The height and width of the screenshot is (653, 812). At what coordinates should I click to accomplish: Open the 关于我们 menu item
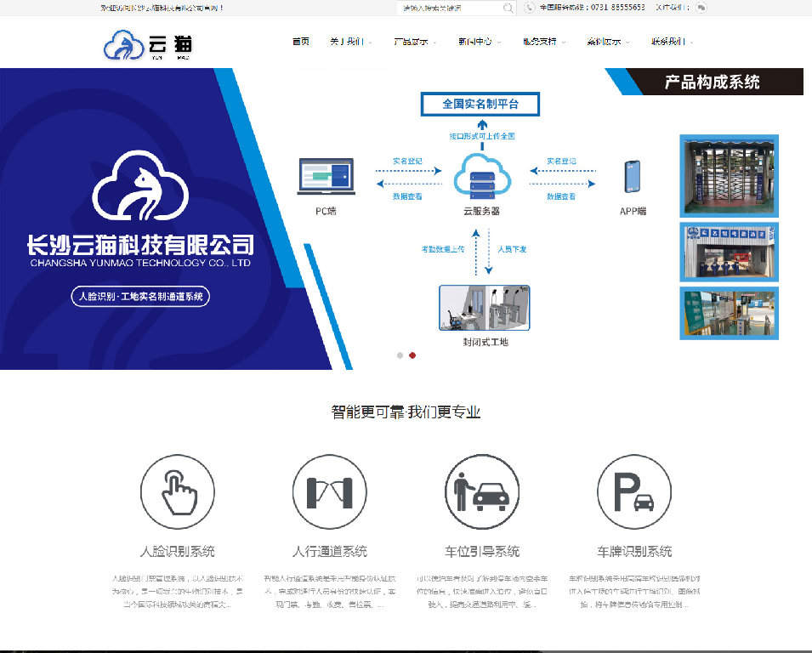(x=347, y=42)
